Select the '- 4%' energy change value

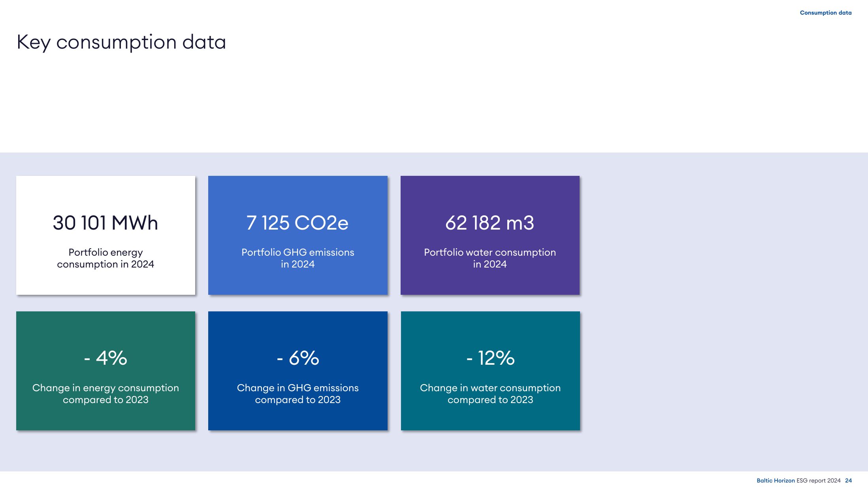click(x=105, y=358)
